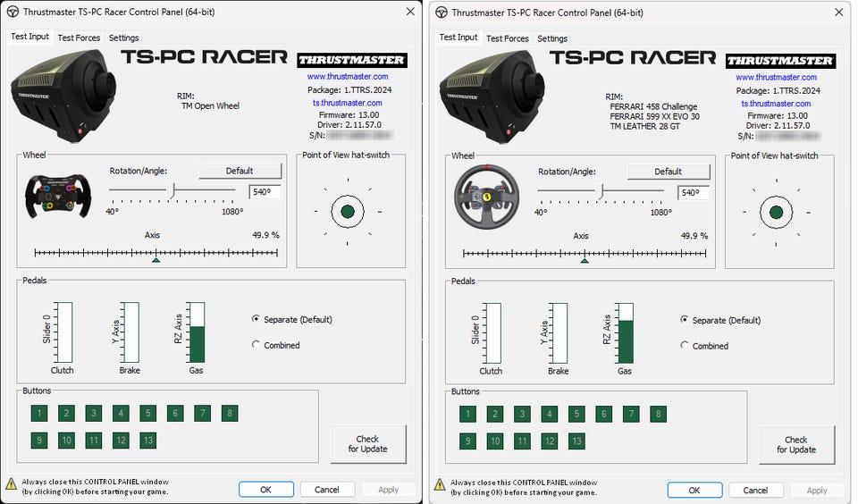Image resolution: width=858 pixels, height=504 pixels.
Task: Click button indicator 13 in left window
Action: 147,440
